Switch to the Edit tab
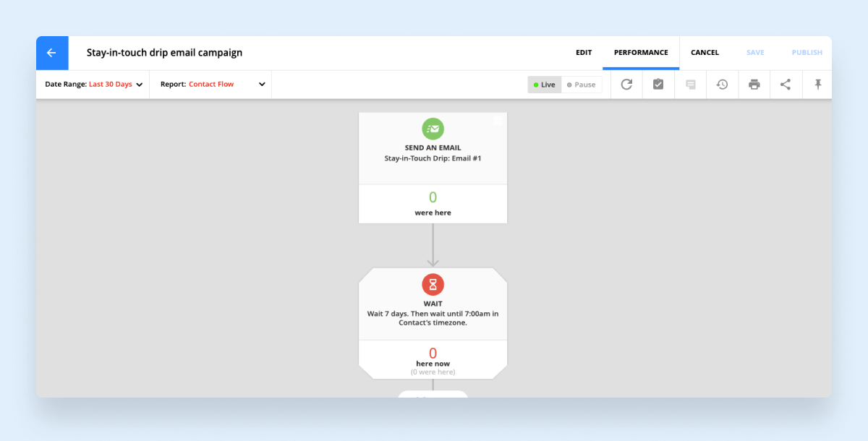Viewport: 868px width, 441px height. click(x=584, y=53)
